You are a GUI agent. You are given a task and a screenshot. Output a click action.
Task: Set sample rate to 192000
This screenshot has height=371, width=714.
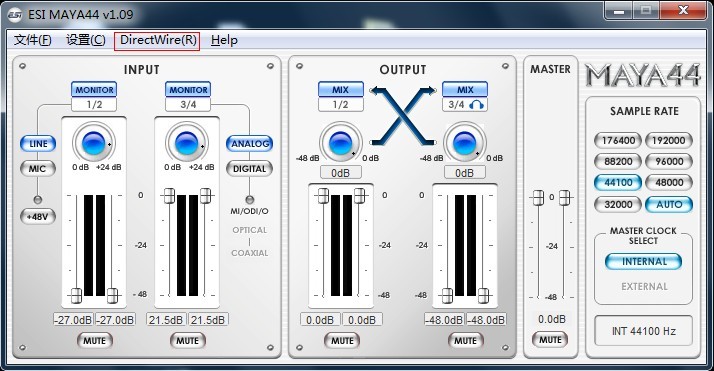click(x=668, y=141)
